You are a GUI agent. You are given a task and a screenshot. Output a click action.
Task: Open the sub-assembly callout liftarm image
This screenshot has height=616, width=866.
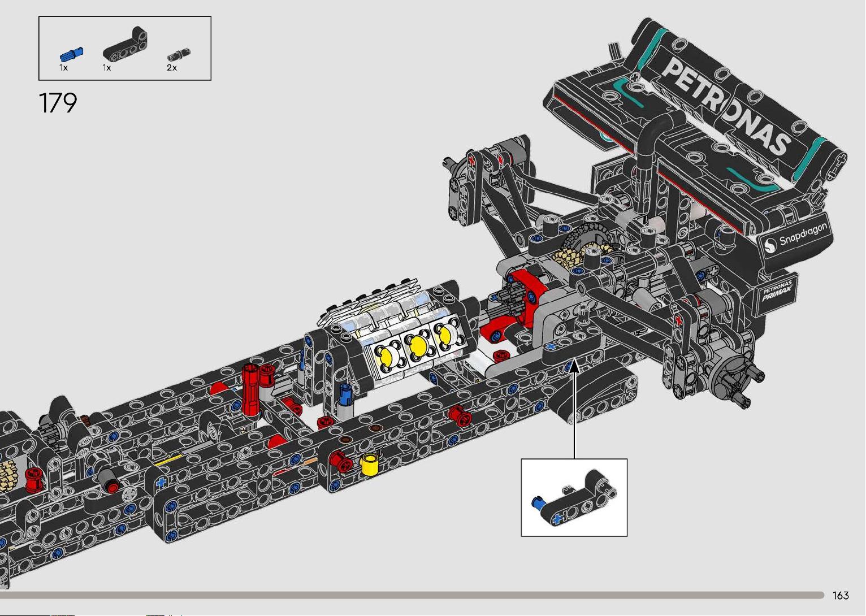574,497
